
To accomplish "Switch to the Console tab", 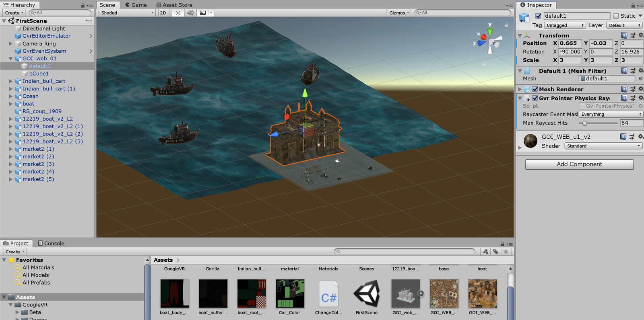I will (x=51, y=243).
